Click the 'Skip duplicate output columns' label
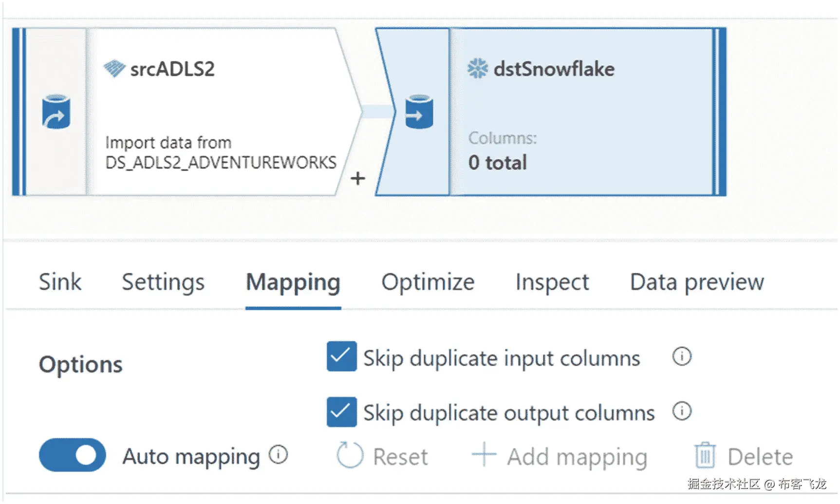This screenshot has width=840, height=504. 509,413
